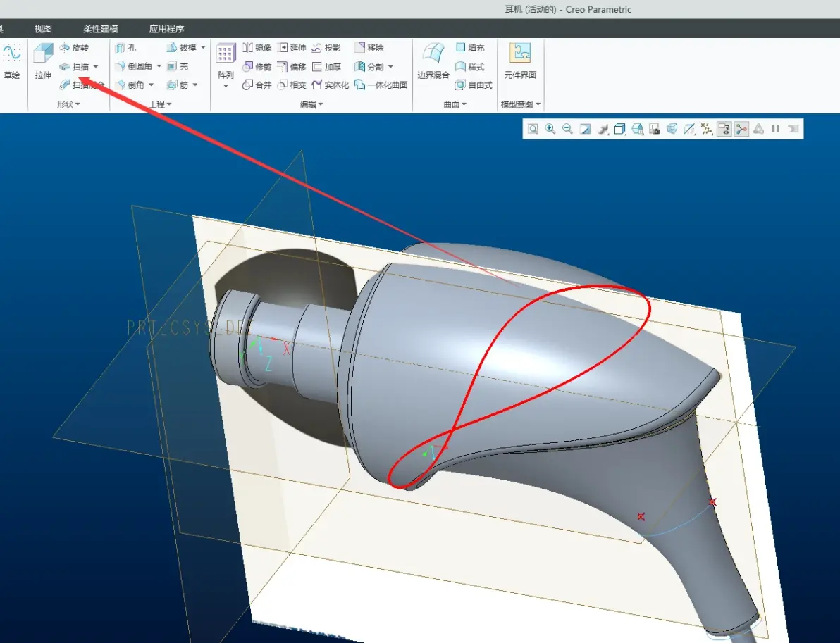
Task: Select the 壳 shell tool
Action: [178, 66]
